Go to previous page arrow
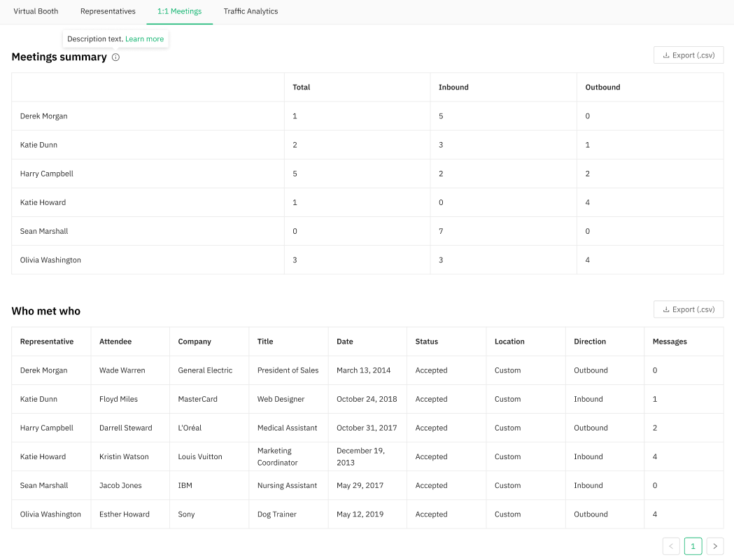This screenshot has height=560, width=734. pyautogui.click(x=671, y=546)
